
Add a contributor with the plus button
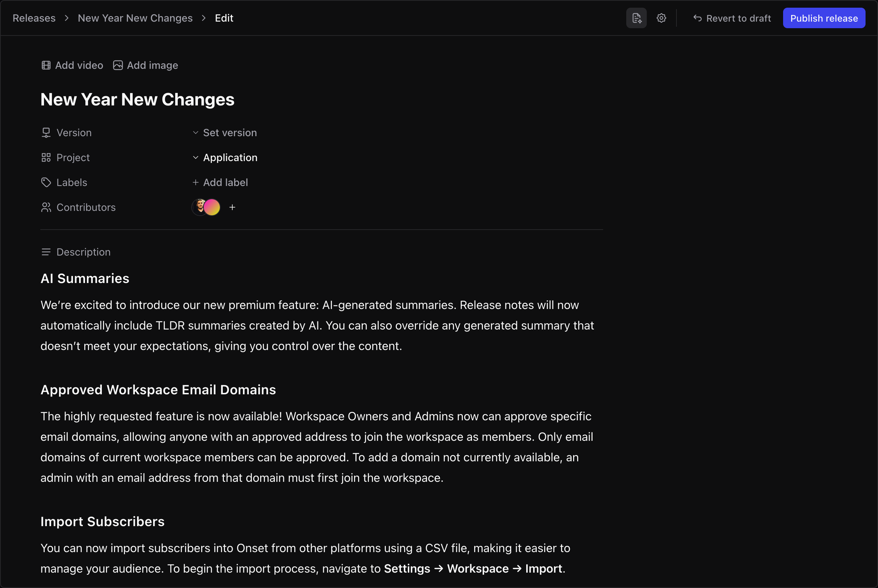pyautogui.click(x=232, y=207)
